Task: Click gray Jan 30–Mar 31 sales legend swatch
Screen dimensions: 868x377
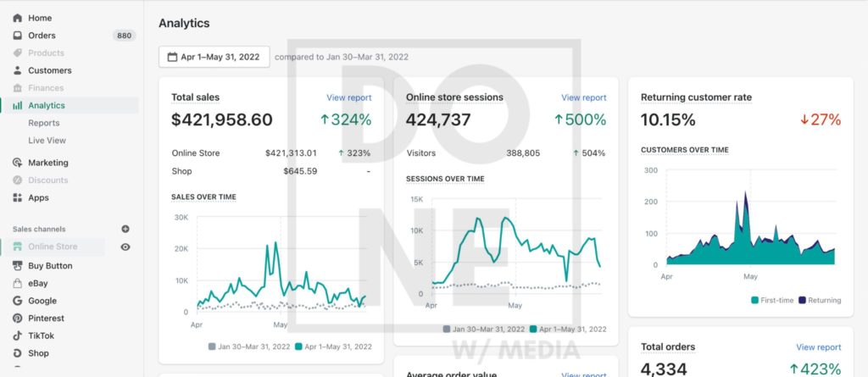Action: tap(212, 347)
